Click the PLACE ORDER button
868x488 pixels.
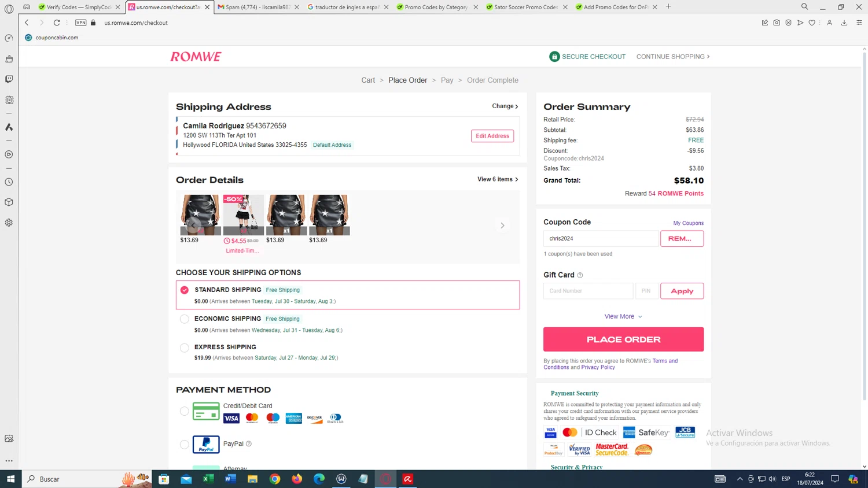click(623, 339)
